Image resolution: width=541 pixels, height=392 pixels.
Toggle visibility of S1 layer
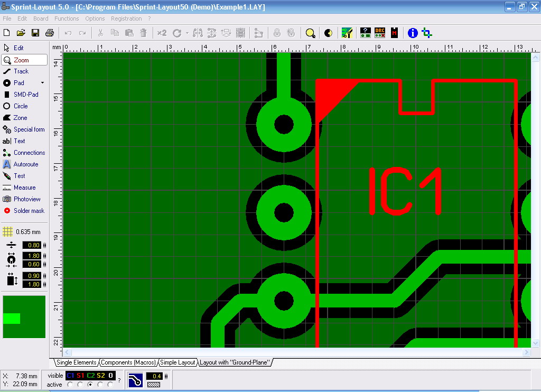click(80, 376)
